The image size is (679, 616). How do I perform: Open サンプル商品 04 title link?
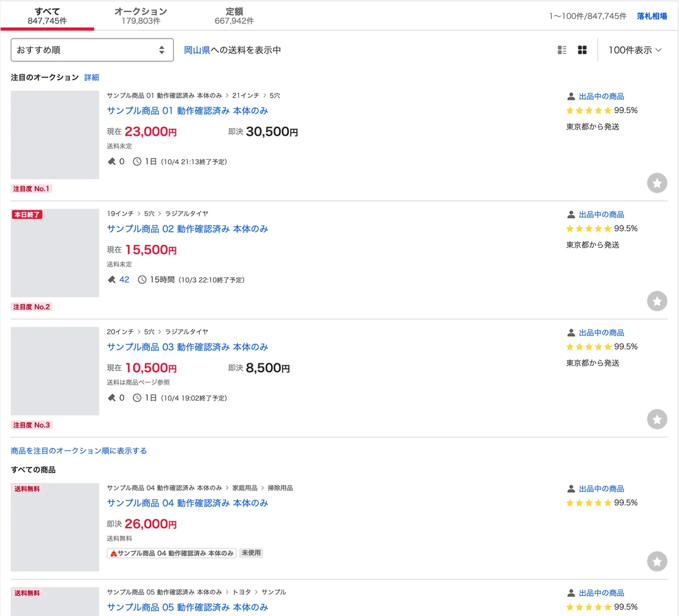point(188,503)
